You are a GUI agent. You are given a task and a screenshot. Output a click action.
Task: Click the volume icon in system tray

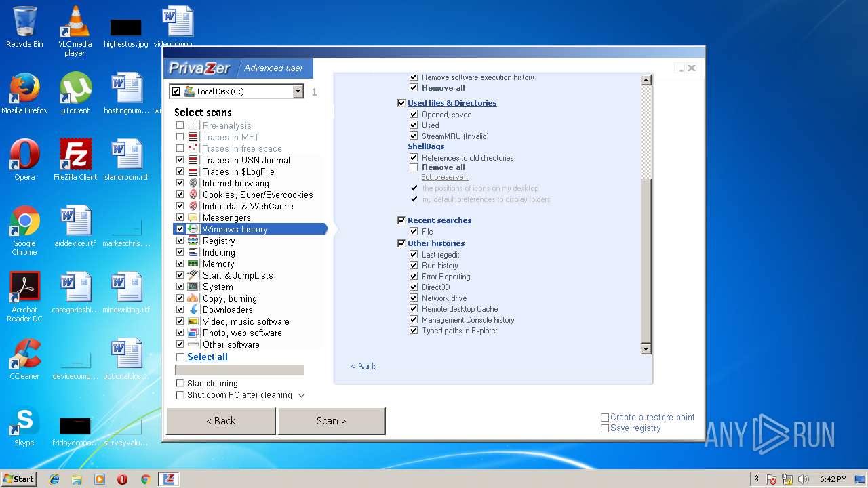pos(804,479)
